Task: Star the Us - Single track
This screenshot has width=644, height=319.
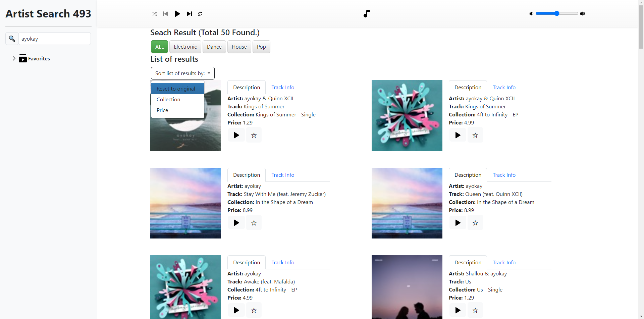Action: (475, 310)
